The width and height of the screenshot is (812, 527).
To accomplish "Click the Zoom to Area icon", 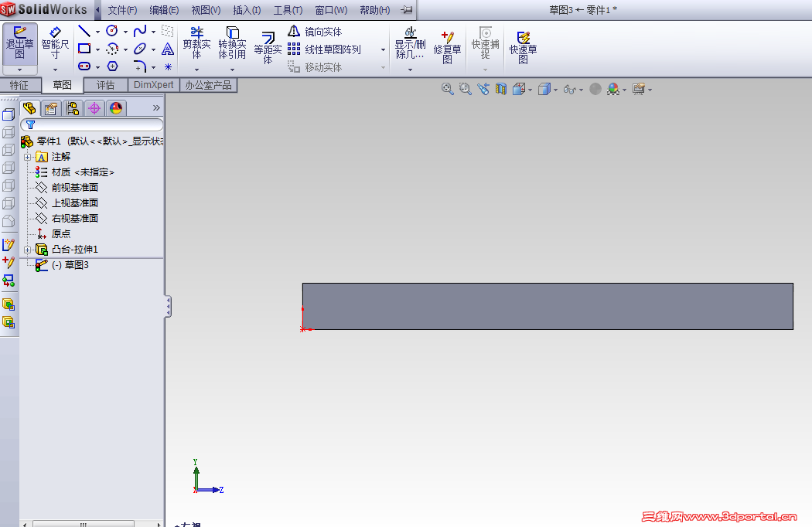I will point(465,89).
